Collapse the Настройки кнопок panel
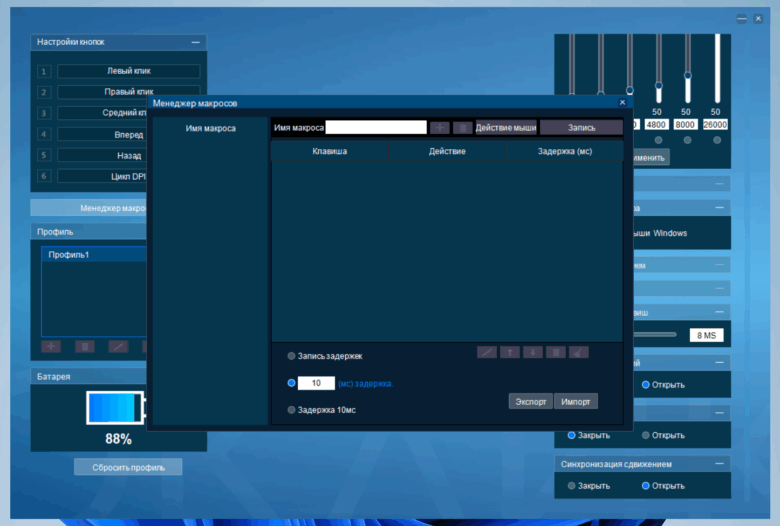 coord(195,42)
